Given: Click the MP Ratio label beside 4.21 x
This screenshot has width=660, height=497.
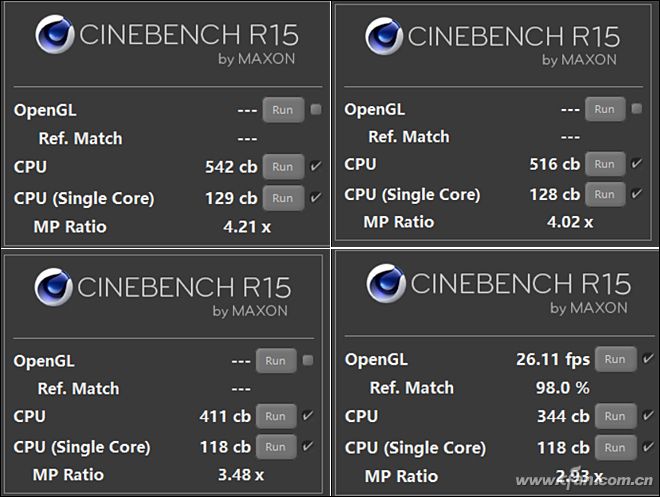Looking at the screenshot, I should (x=70, y=227).
